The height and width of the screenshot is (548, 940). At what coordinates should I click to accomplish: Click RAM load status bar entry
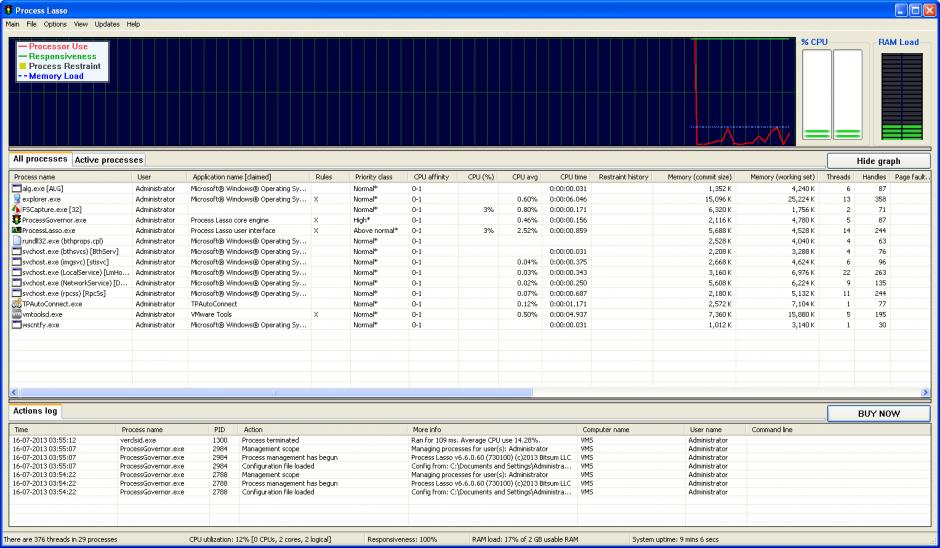525,539
